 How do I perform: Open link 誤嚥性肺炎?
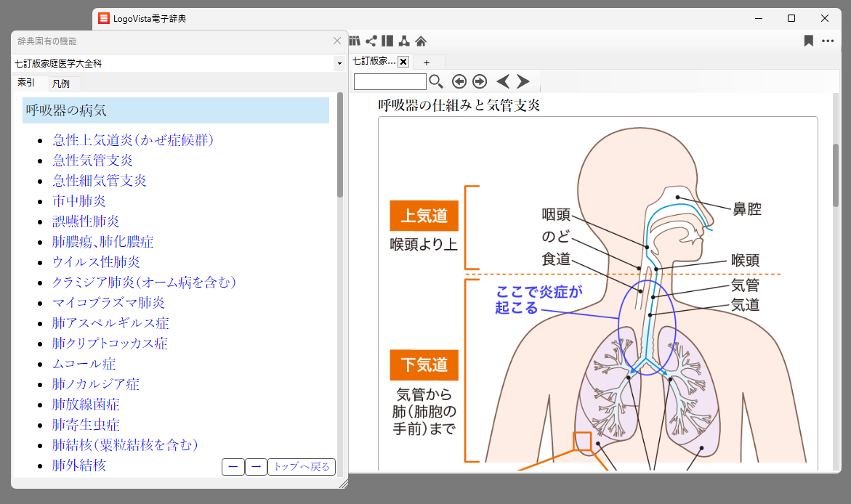86,221
